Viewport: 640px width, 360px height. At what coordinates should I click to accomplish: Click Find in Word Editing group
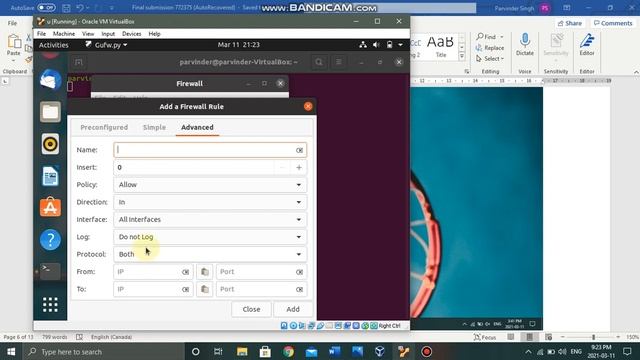(x=489, y=37)
